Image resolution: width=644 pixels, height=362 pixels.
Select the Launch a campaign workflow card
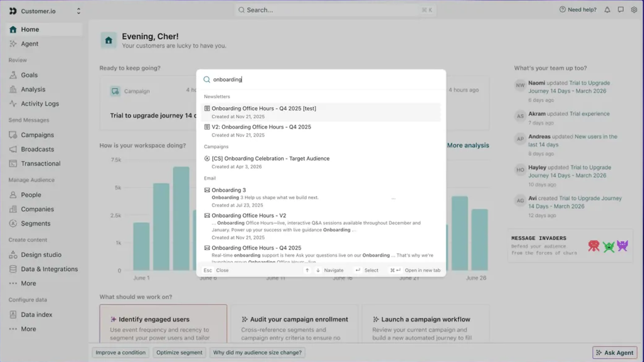click(x=425, y=324)
